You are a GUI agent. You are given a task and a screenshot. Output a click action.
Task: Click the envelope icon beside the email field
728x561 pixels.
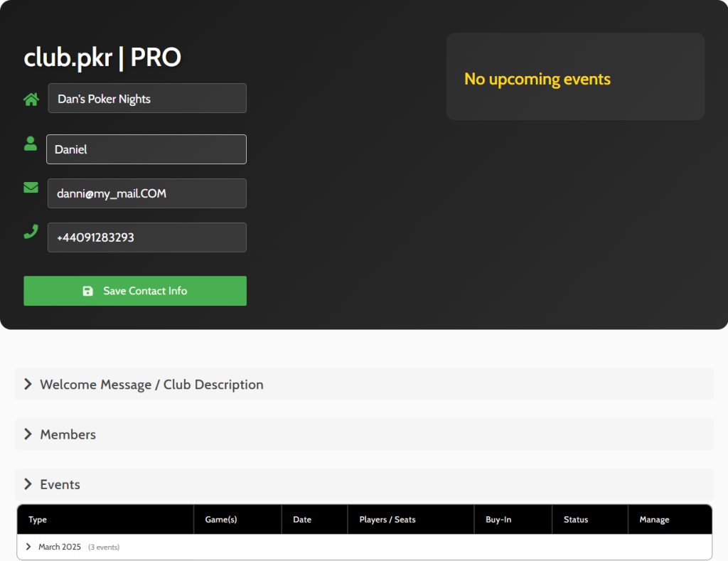pos(31,188)
